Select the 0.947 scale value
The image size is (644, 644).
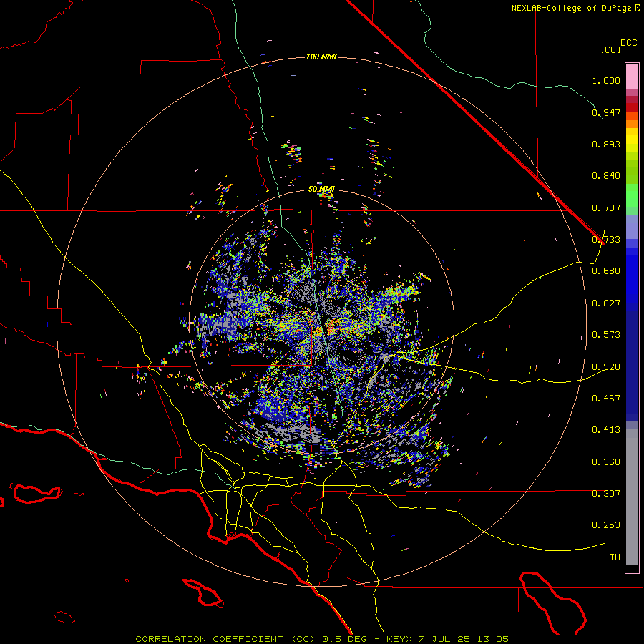point(606,112)
